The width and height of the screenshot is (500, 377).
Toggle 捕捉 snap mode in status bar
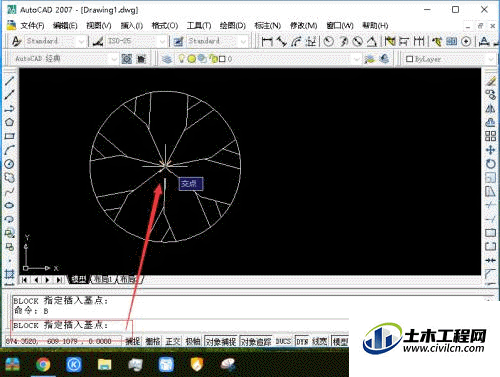(133, 341)
